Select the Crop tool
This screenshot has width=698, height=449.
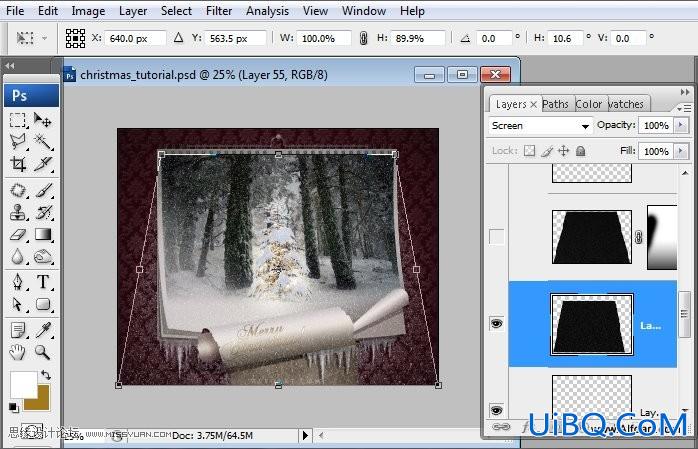tap(18, 164)
